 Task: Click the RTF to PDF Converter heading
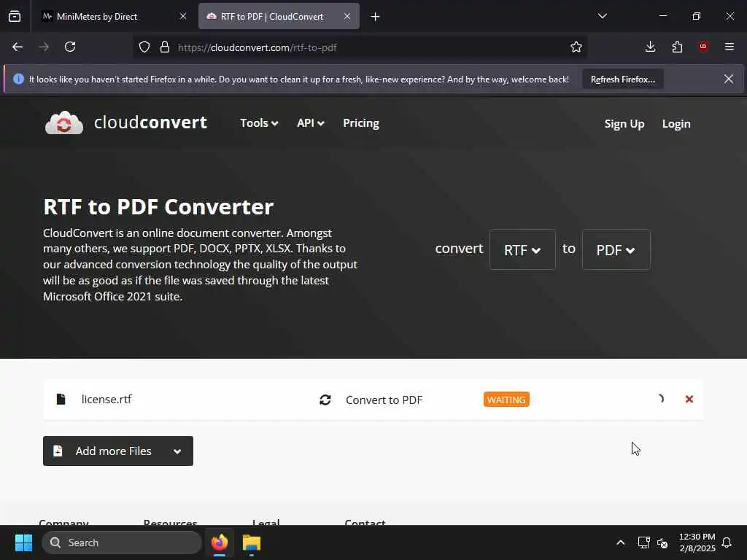[158, 206]
